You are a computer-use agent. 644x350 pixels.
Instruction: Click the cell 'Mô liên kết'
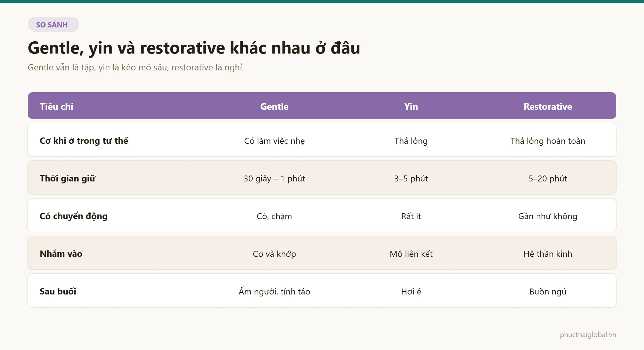(411, 254)
